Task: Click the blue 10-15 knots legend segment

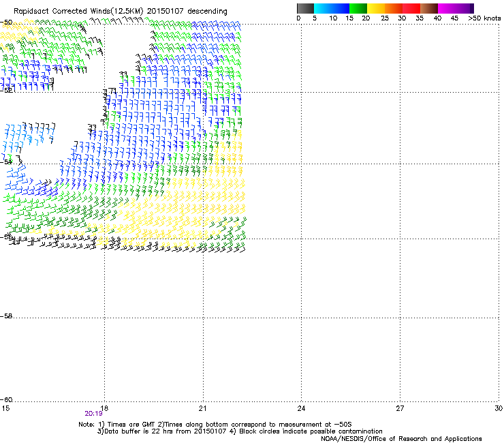Action: point(341,8)
